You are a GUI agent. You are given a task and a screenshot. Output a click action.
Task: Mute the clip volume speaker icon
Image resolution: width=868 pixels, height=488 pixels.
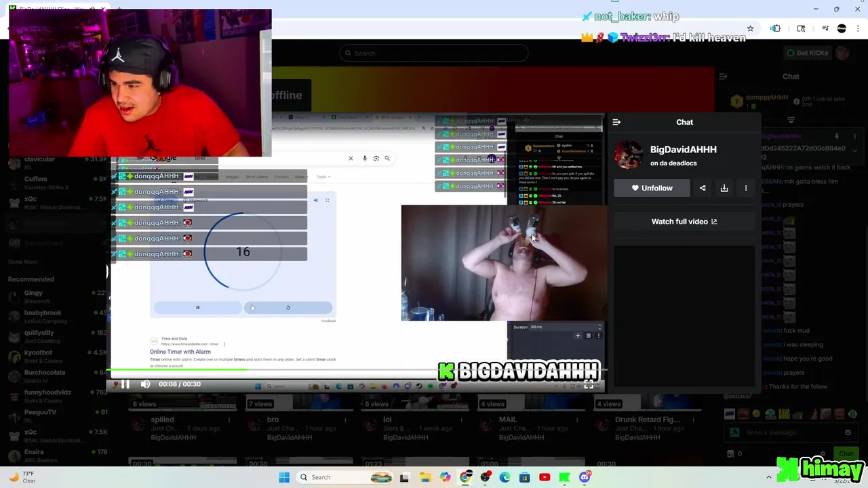pos(145,384)
